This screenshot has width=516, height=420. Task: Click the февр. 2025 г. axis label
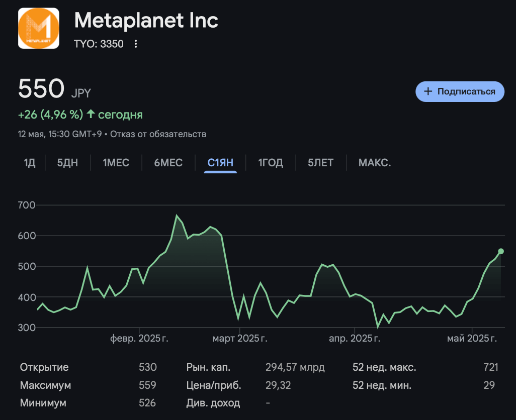point(139,338)
